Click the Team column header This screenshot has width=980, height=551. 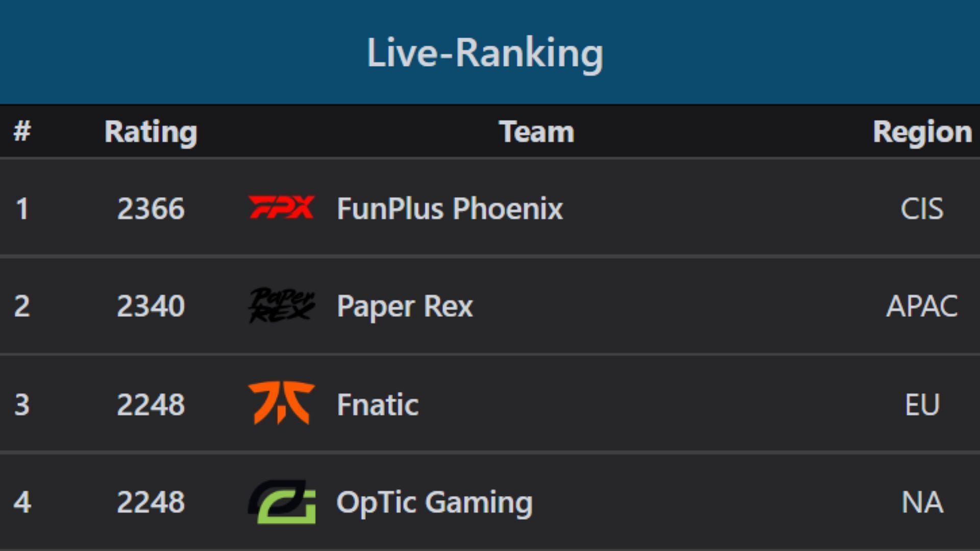(535, 131)
